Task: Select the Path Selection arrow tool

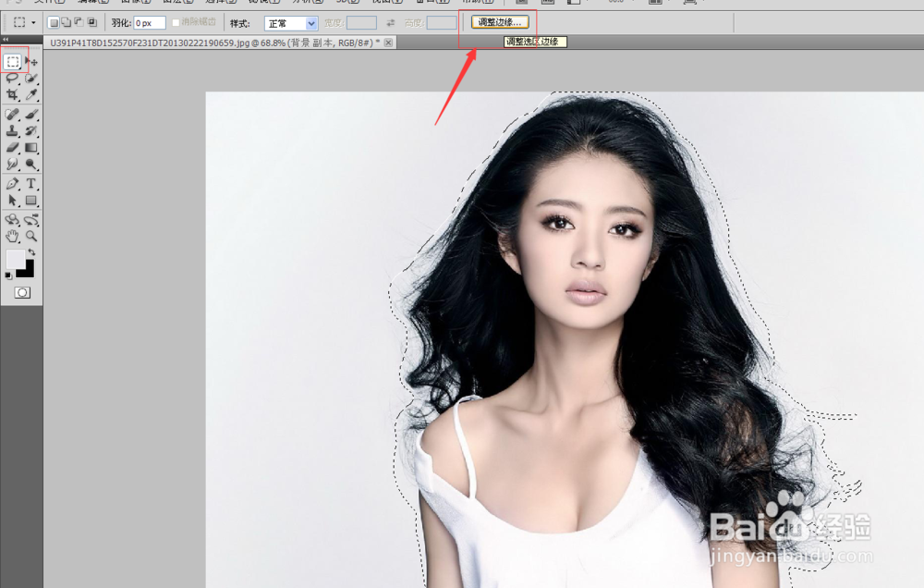Action: coord(12,201)
